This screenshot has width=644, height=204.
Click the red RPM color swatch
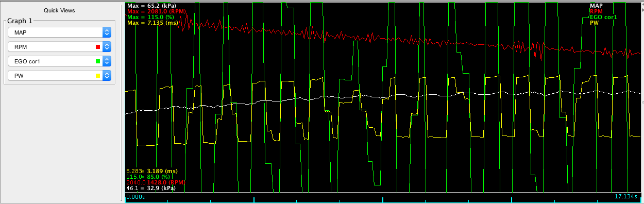click(98, 47)
